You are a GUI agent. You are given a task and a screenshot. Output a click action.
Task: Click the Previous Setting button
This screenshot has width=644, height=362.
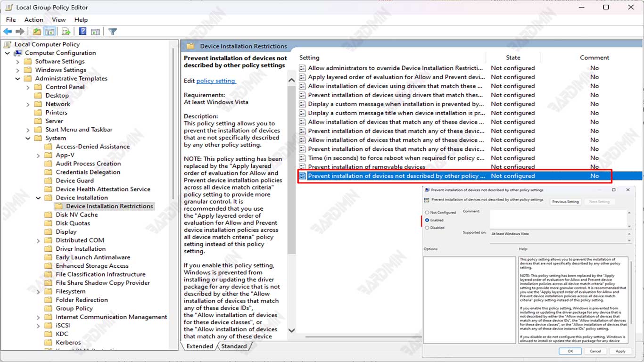point(566,202)
